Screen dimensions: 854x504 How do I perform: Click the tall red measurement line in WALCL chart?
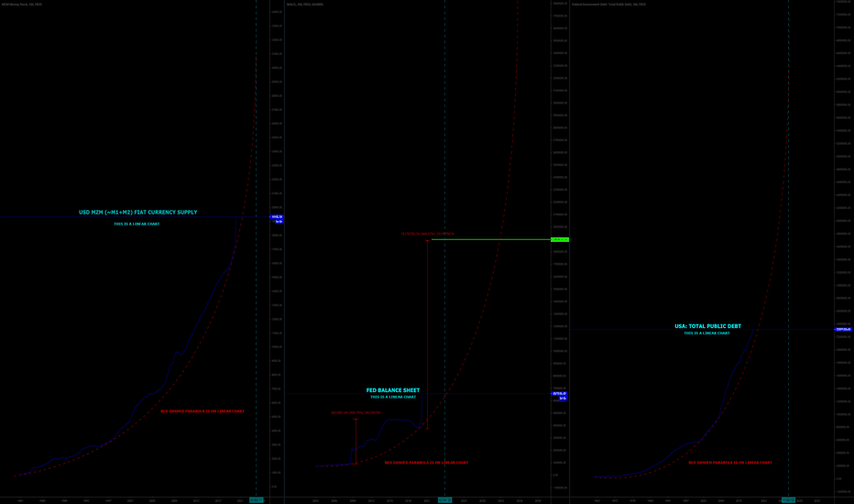[428, 334]
